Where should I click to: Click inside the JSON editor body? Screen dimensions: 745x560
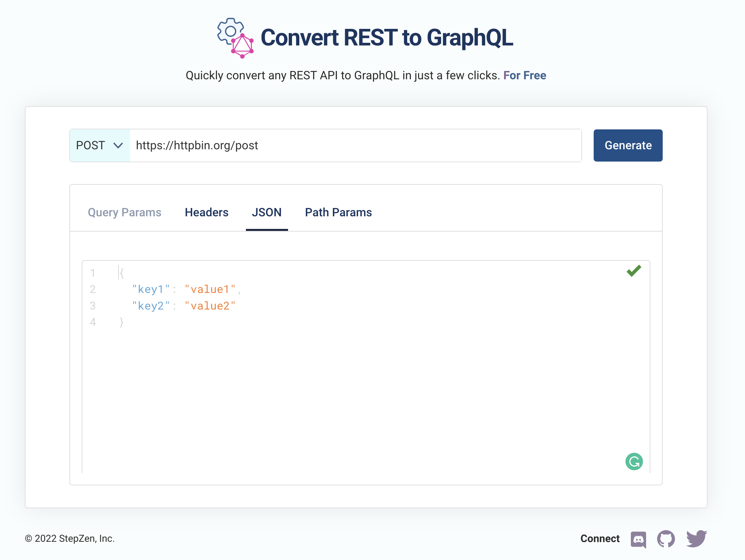coord(366,366)
